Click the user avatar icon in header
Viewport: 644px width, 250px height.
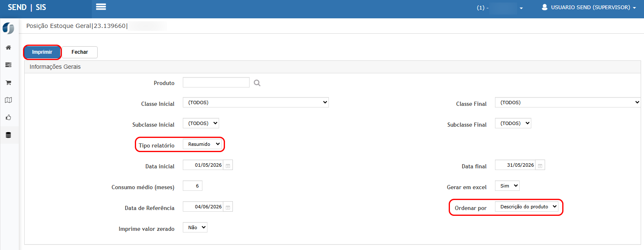click(x=544, y=7)
